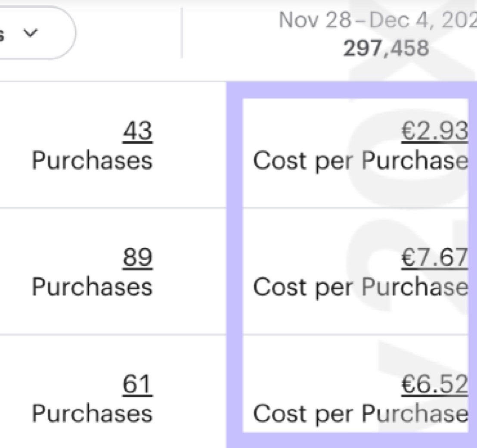Select the Purchases label below 43
The height and width of the screenshot is (448, 477).
point(92,161)
